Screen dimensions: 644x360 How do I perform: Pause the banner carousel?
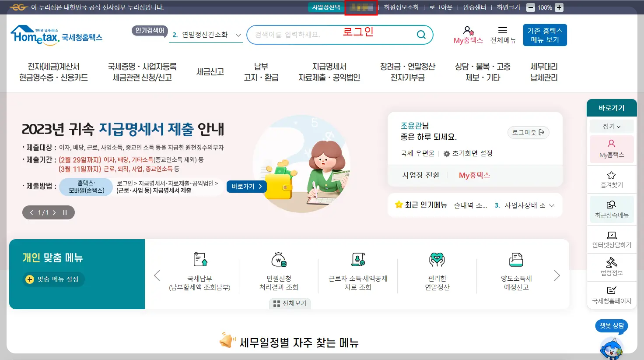point(65,212)
